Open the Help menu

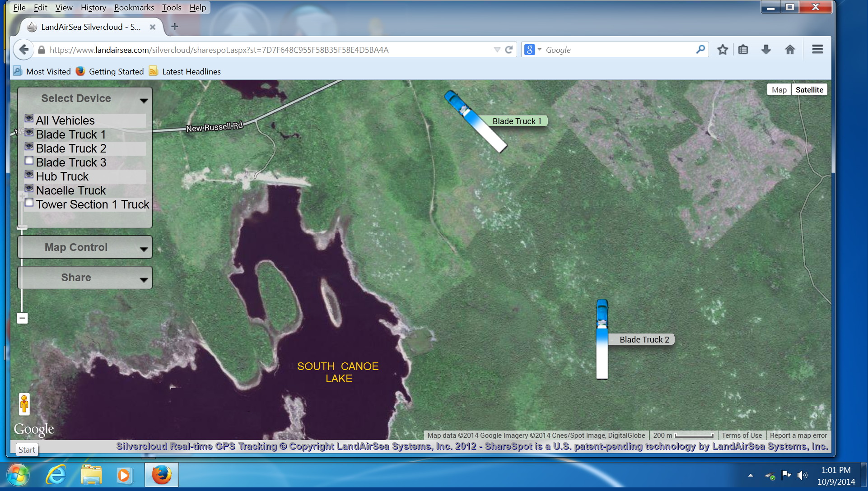(198, 8)
